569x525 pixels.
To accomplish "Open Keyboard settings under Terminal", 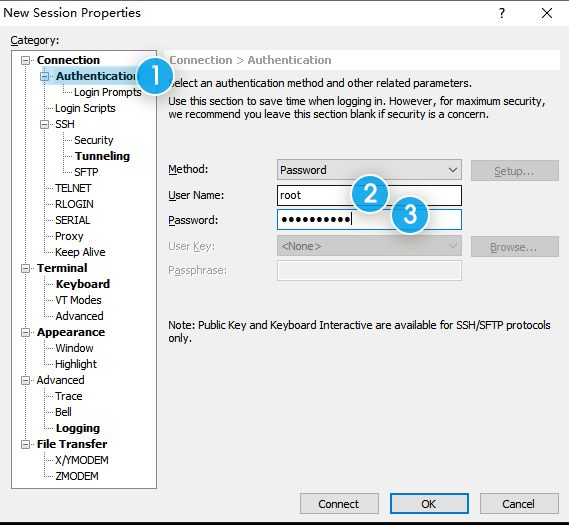I will coord(82,284).
